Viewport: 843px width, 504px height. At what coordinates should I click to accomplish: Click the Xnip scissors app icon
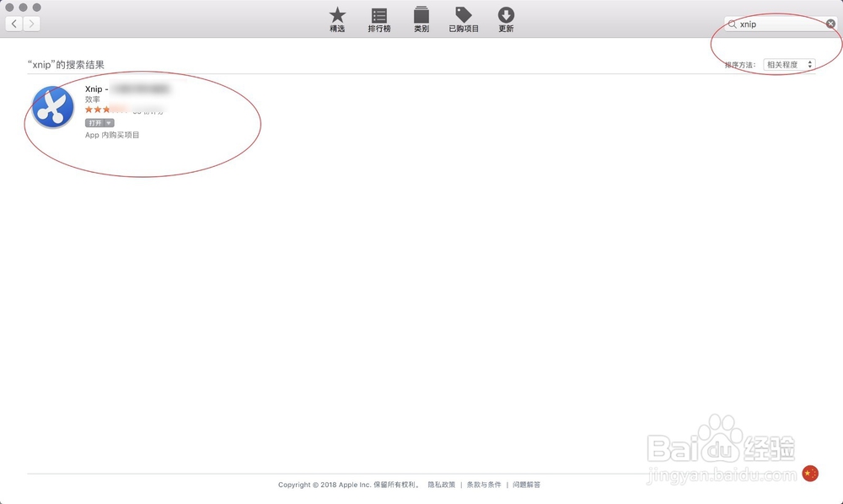click(x=52, y=108)
